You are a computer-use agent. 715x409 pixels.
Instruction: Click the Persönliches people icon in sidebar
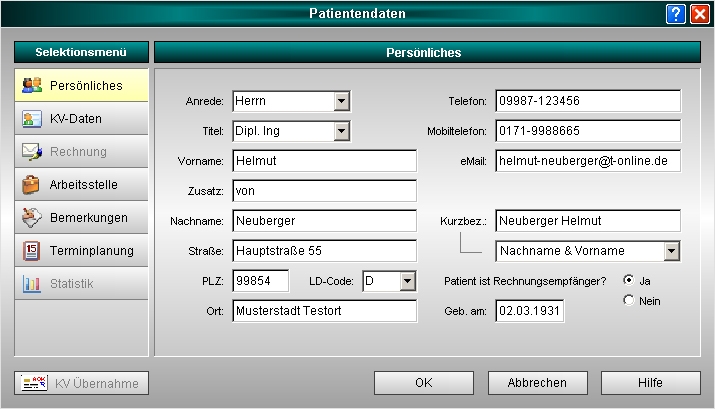click(31, 86)
